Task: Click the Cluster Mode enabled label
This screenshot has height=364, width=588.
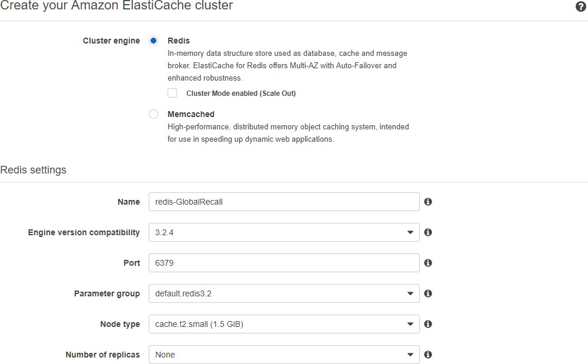Action: pyautogui.click(x=241, y=93)
